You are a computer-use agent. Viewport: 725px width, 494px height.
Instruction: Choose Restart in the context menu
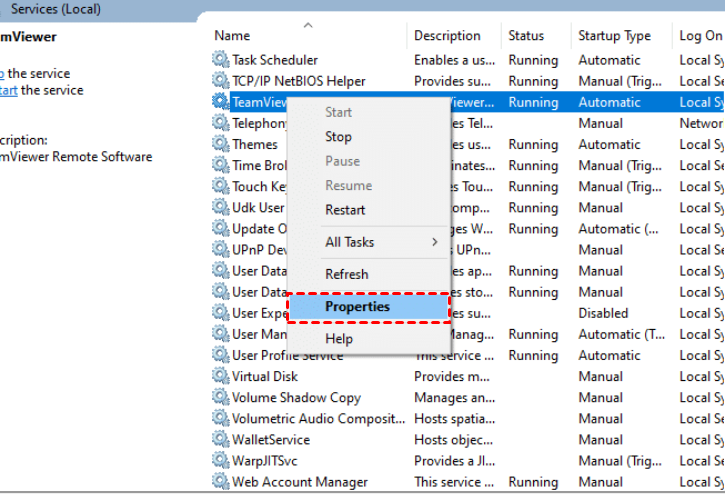click(345, 210)
